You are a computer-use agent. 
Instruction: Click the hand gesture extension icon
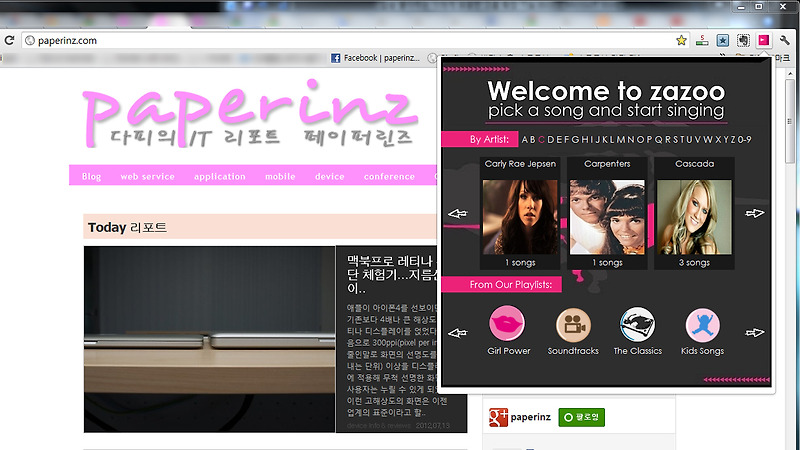pyautogui.click(x=743, y=40)
